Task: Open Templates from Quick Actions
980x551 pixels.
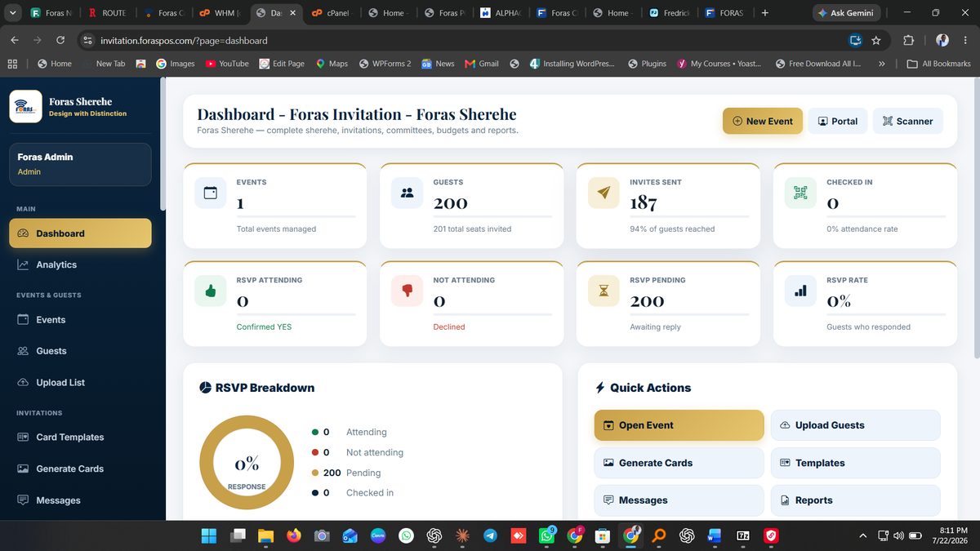Action: pos(855,463)
